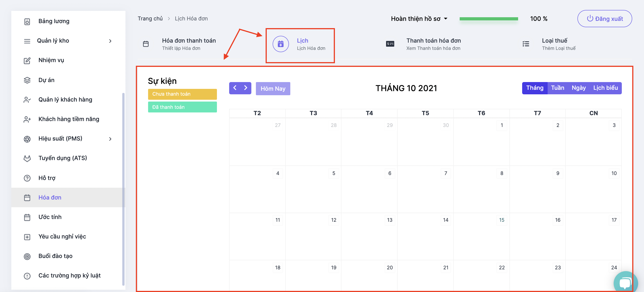Switch calendar to Tuần view
Image resolution: width=644 pixels, height=292 pixels.
[x=557, y=88]
